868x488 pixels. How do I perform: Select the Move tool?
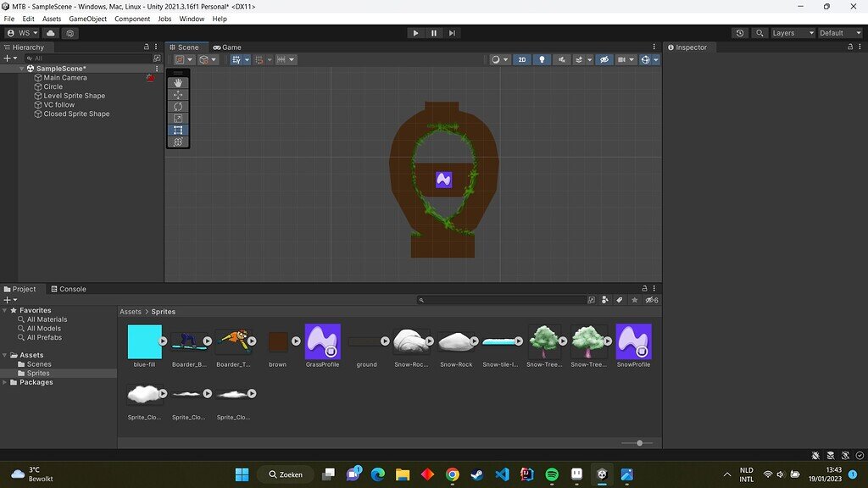(x=177, y=94)
